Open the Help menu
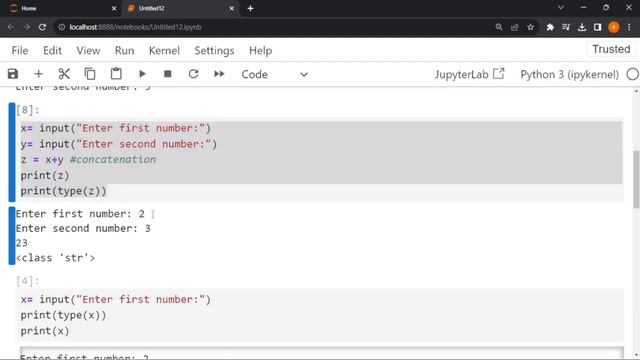Screen dimensions: 640x360 point(260,51)
